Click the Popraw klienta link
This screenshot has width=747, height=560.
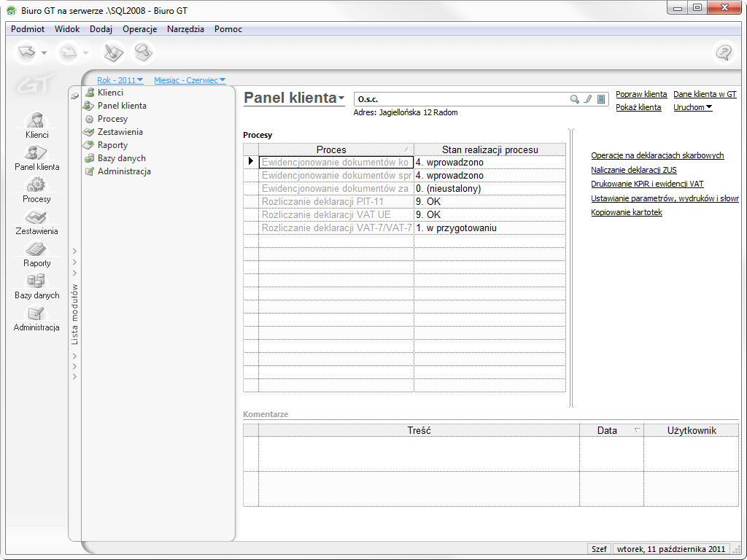(x=641, y=94)
